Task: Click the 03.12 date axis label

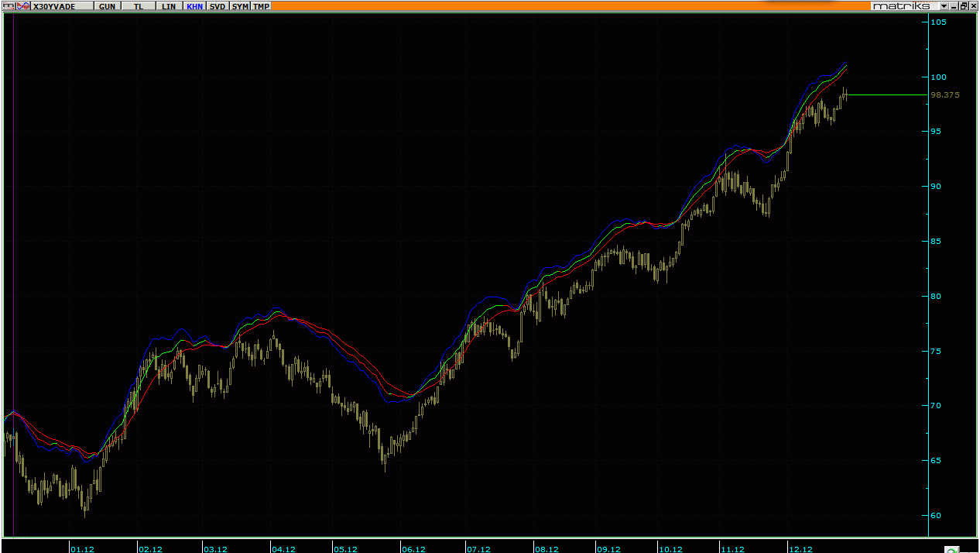Action: [x=215, y=549]
